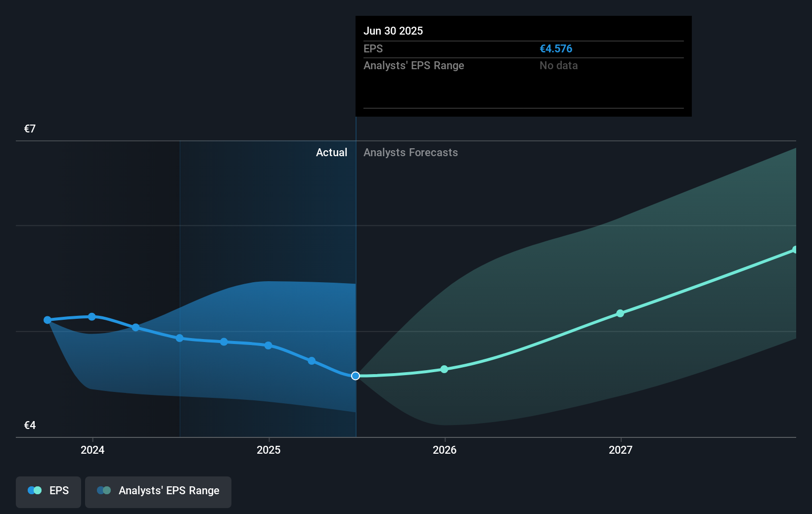Click the Analysts' EPS Range legend dots
This screenshot has width=812, height=514.
(104, 490)
